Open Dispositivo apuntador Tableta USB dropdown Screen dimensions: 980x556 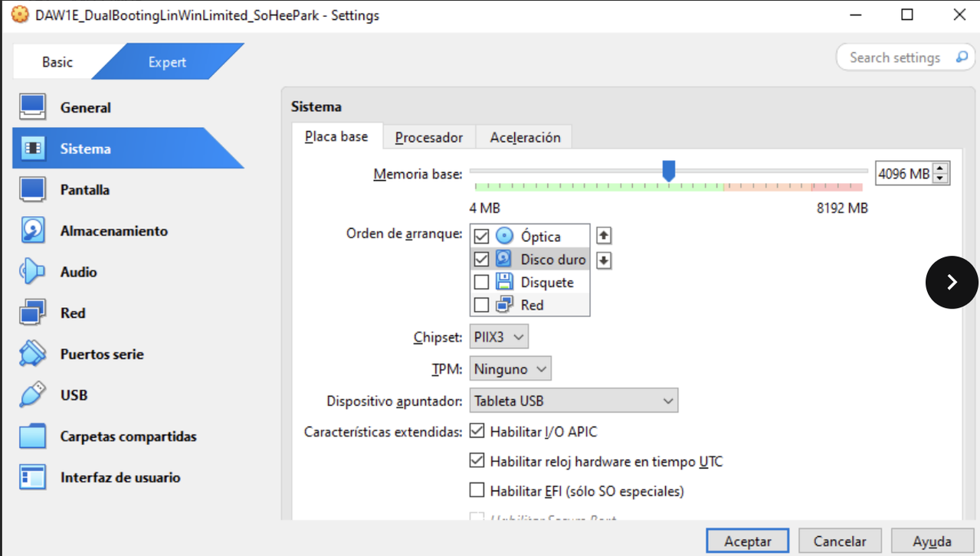coord(574,401)
